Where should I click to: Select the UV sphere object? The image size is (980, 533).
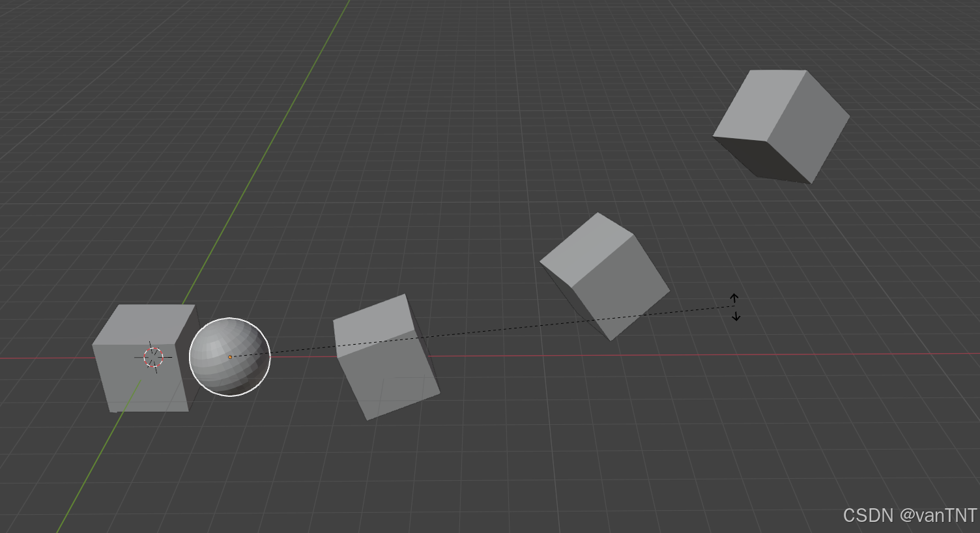tap(229, 357)
